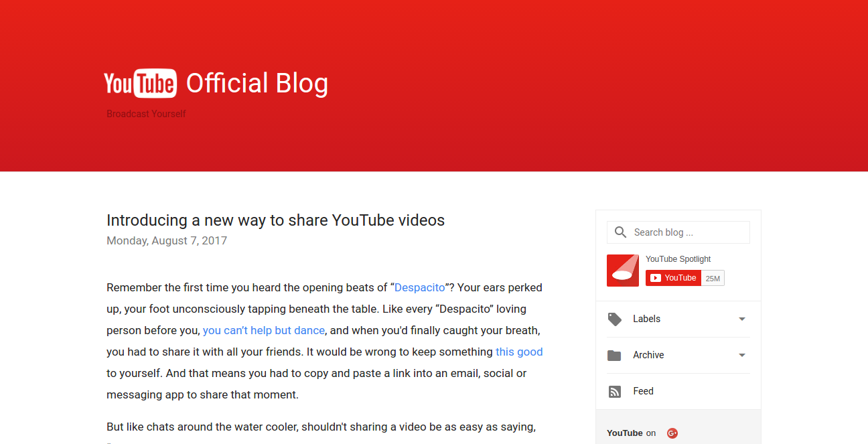Image resolution: width=868 pixels, height=444 pixels.
Task: Click YouTube Spotlight channel name
Action: (x=678, y=259)
